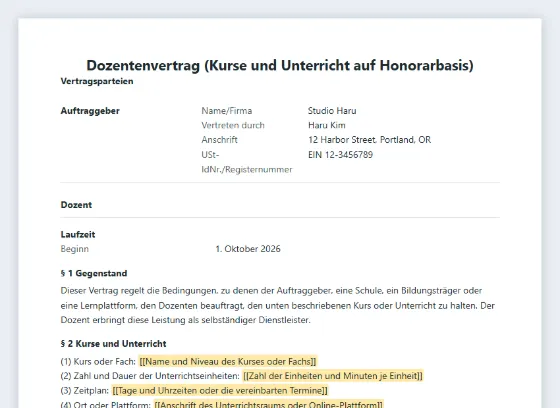
Task: Click the "(1) Kurs oder Fach:" label
Action: coord(98,362)
